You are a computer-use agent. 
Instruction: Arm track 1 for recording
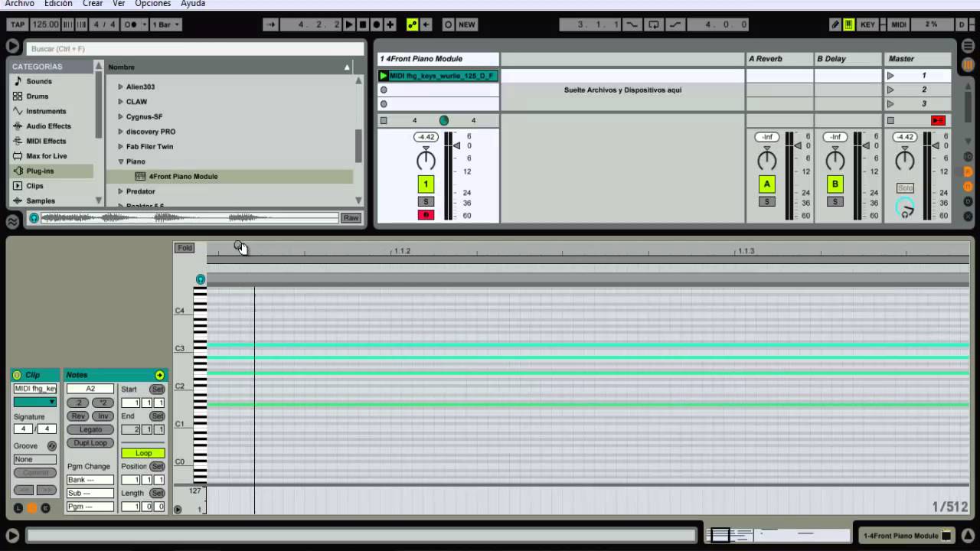[426, 215]
